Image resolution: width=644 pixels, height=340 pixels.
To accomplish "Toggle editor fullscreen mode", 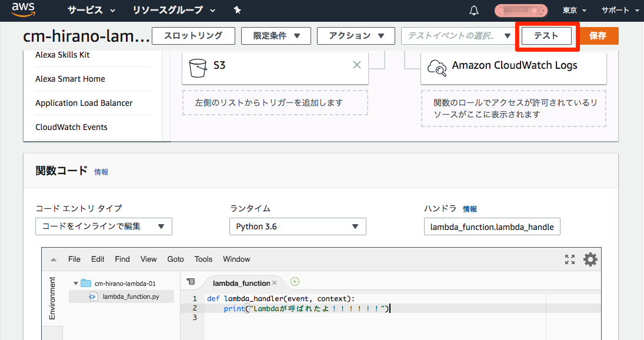I will (x=570, y=259).
